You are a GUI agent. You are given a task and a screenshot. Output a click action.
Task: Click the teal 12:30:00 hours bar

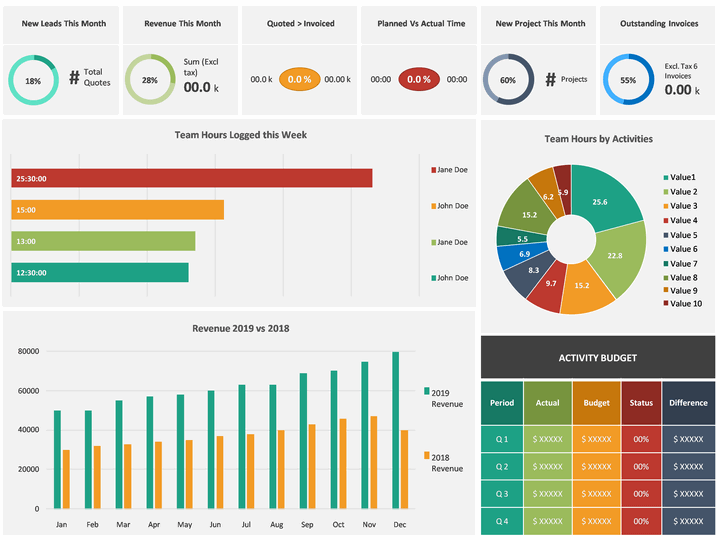click(x=100, y=272)
